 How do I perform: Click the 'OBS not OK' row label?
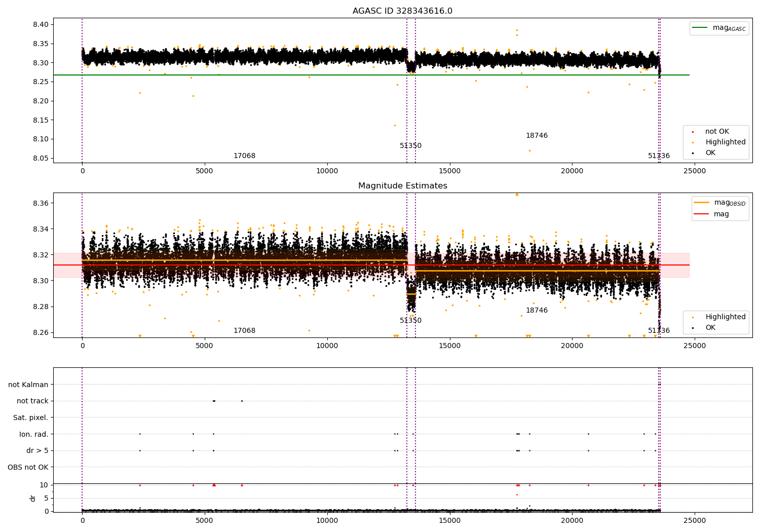[28, 467]
